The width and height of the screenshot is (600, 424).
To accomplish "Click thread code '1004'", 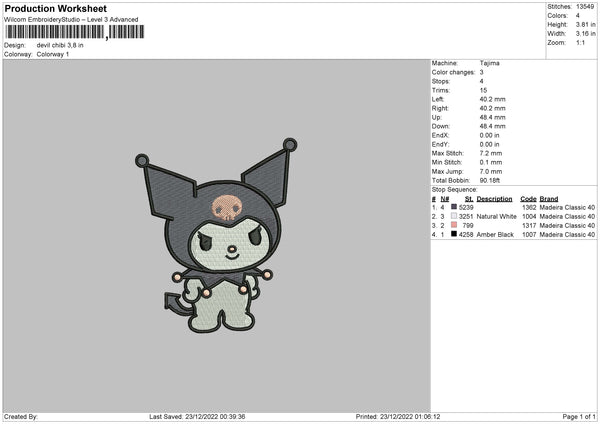I will point(529,216).
